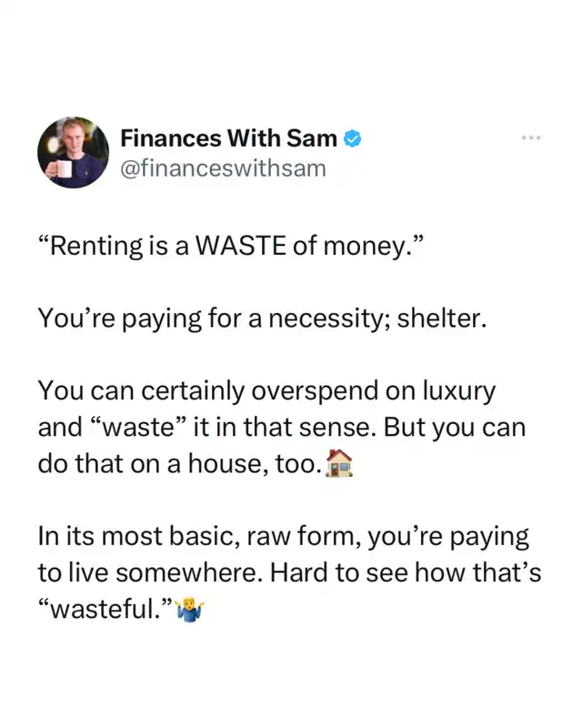582x728 pixels.
Task: Open the @financeswithsam handle link
Action: coord(223,168)
